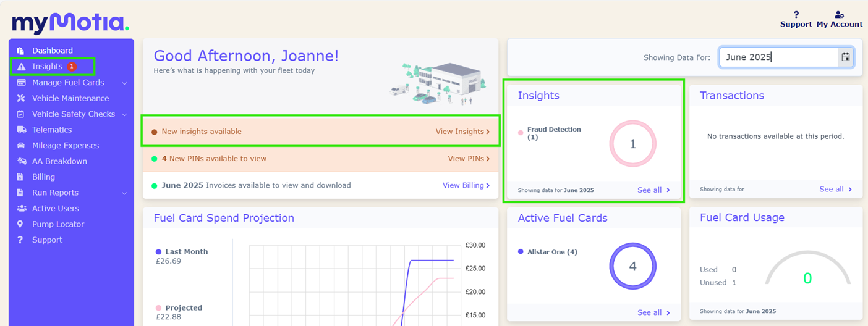868x326 pixels.
Task: Click the Projected £22.88 value
Action: pyautogui.click(x=169, y=317)
